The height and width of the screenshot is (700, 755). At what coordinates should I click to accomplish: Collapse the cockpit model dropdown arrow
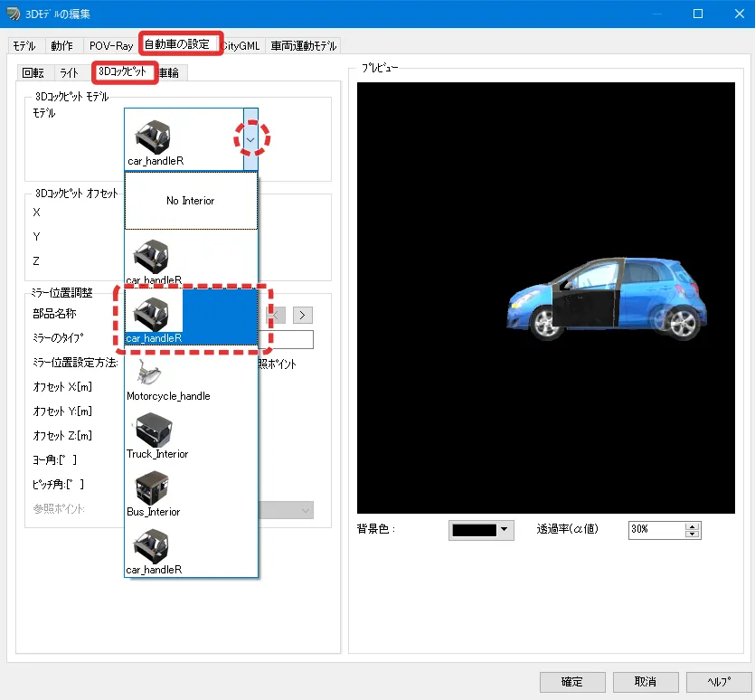250,139
